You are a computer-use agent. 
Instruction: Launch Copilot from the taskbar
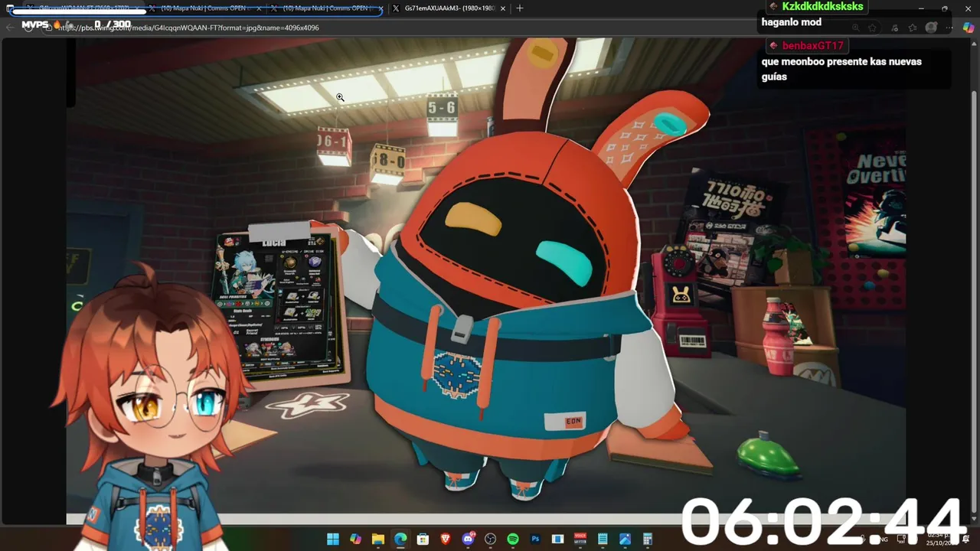[355, 540]
